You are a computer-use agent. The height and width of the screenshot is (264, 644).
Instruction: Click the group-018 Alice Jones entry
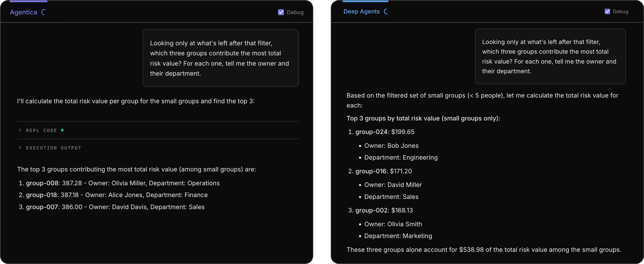pyautogui.click(x=116, y=195)
